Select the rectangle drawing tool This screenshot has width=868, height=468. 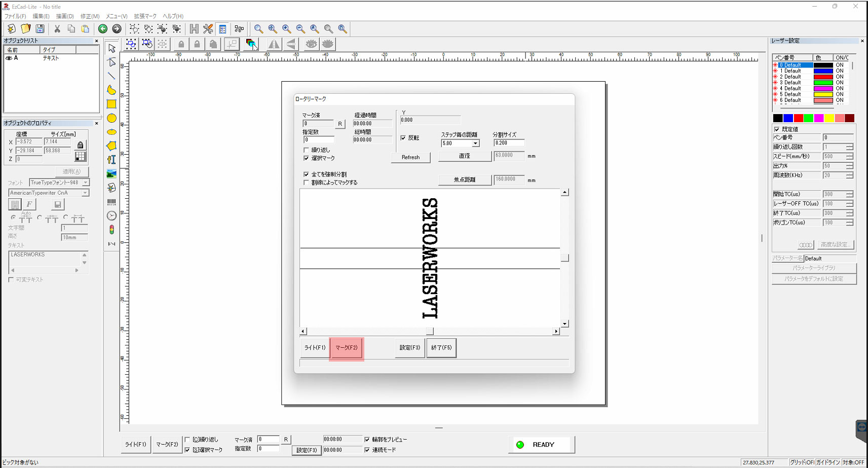(x=111, y=104)
